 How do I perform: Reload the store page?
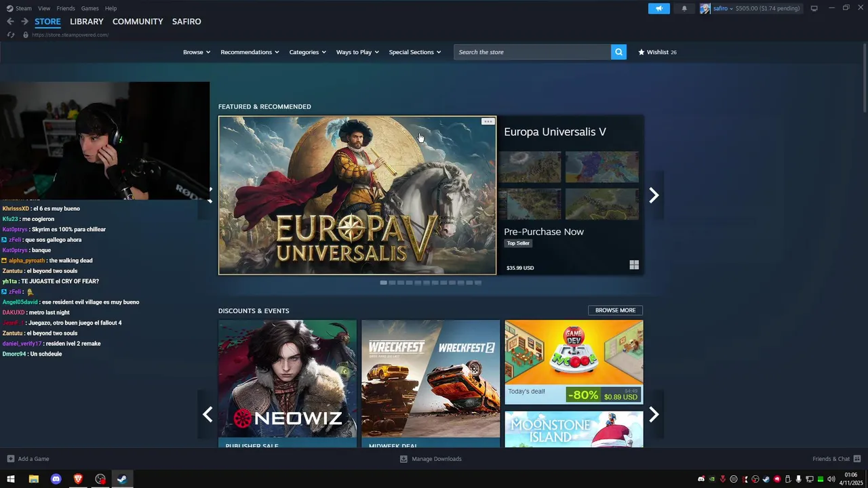[x=11, y=35]
